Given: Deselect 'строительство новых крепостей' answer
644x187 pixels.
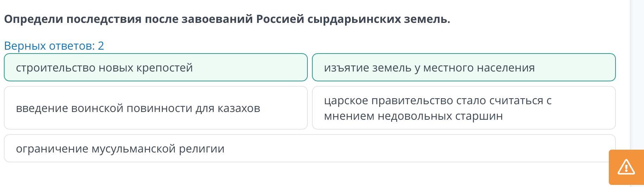Looking at the screenshot, I should coord(155,67).
